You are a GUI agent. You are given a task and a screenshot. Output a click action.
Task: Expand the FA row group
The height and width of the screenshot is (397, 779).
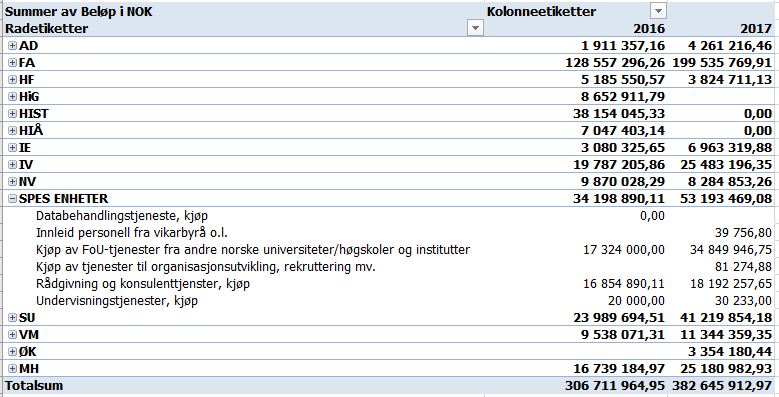(13, 63)
